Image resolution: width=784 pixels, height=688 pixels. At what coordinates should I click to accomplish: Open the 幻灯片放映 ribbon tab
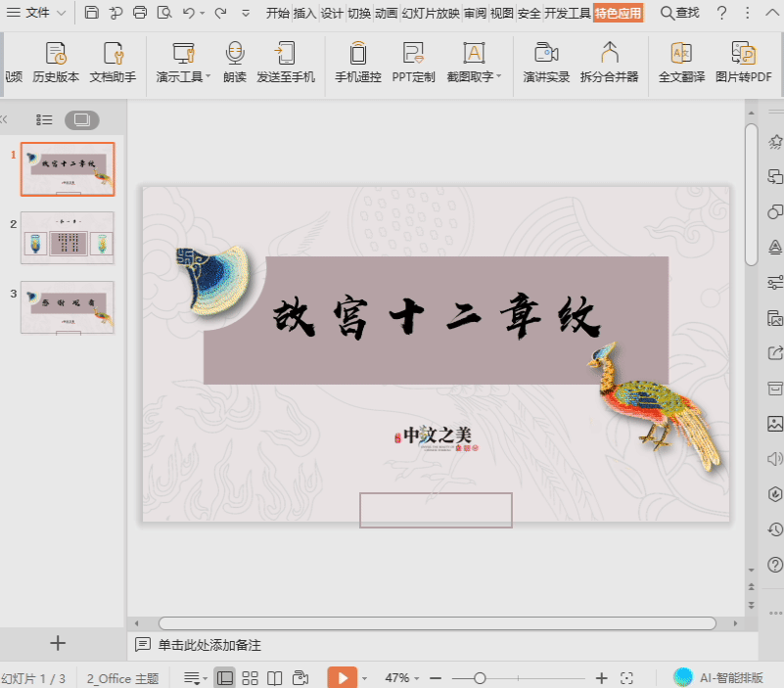tap(431, 13)
